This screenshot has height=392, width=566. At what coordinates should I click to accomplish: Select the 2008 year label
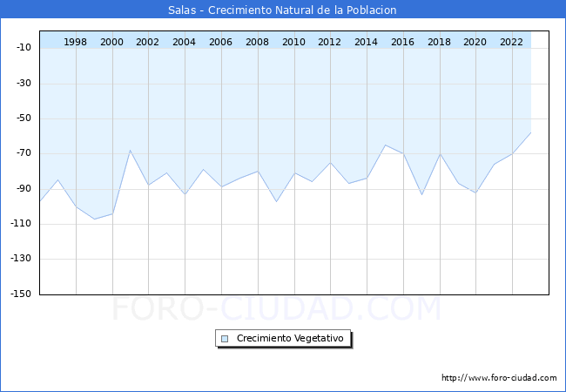coord(257,42)
